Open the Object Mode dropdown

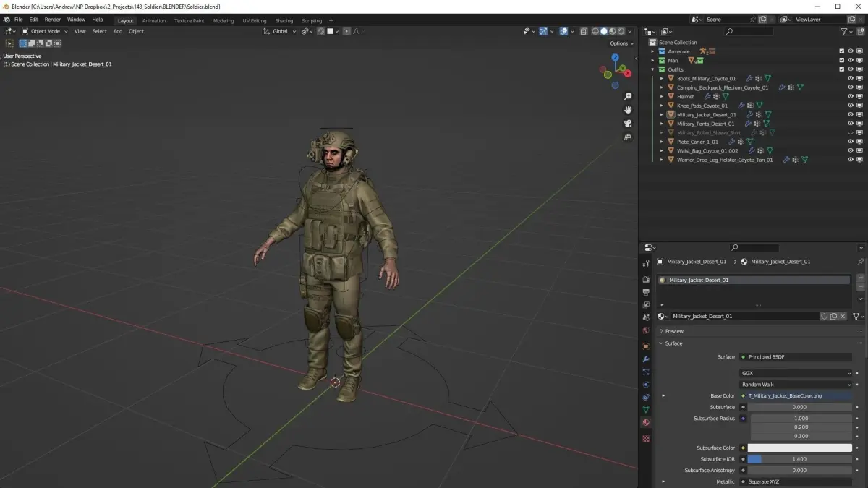click(45, 31)
